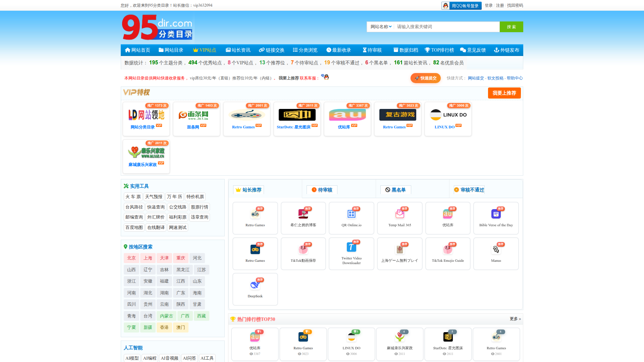This screenshot has width=644, height=362.
Task: Switch to the 站长推荐 tab
Action: click(249, 190)
